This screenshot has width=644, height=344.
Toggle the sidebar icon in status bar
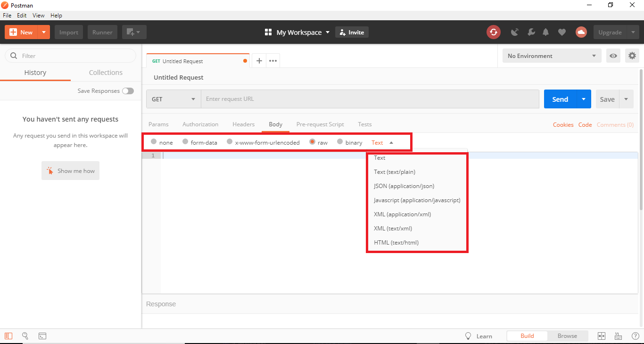[x=8, y=336]
